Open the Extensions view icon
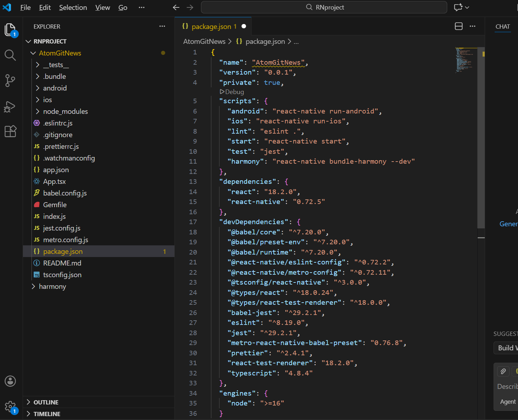 (x=10, y=132)
